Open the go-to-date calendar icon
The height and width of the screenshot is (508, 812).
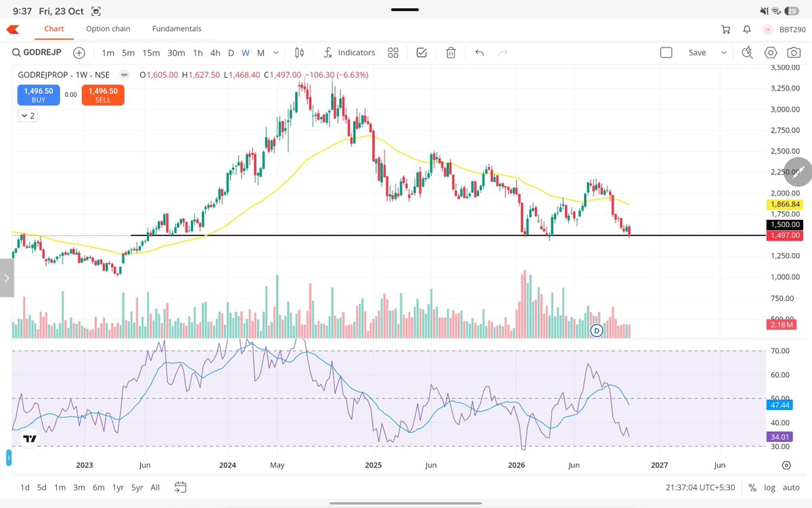pos(180,487)
